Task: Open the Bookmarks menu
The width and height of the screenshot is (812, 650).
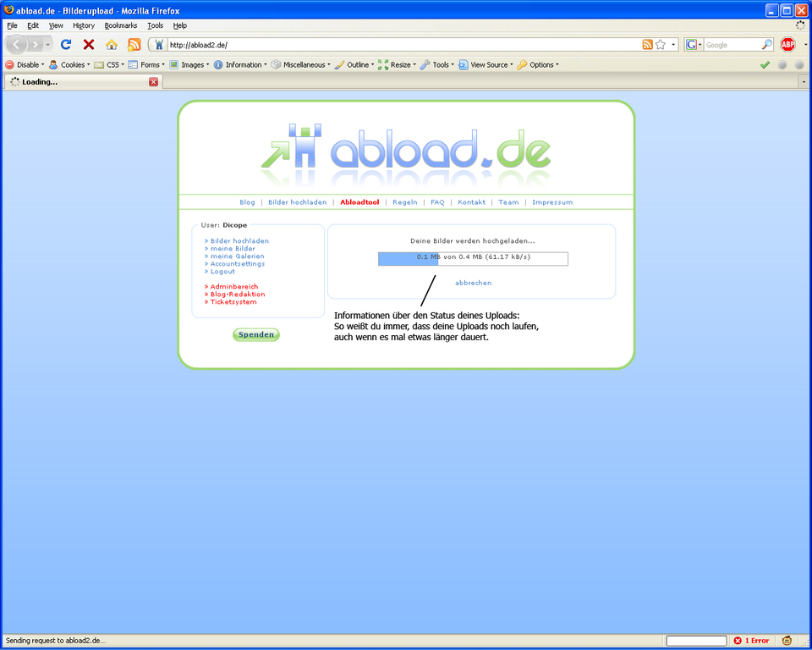Action: tap(121, 25)
